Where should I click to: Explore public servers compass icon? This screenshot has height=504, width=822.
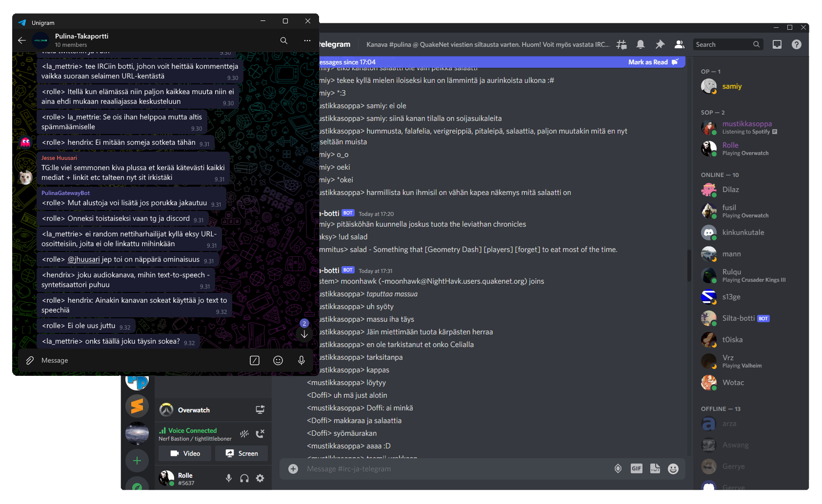tap(137, 484)
